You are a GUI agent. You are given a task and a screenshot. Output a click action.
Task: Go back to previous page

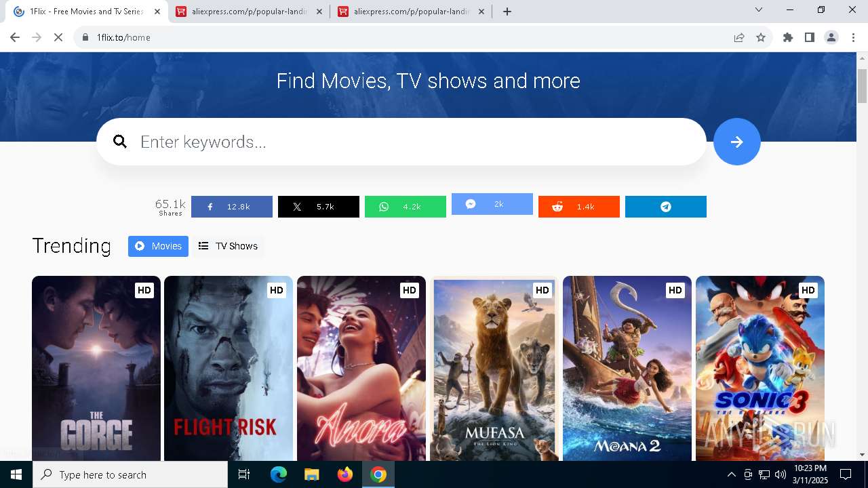pyautogui.click(x=15, y=37)
